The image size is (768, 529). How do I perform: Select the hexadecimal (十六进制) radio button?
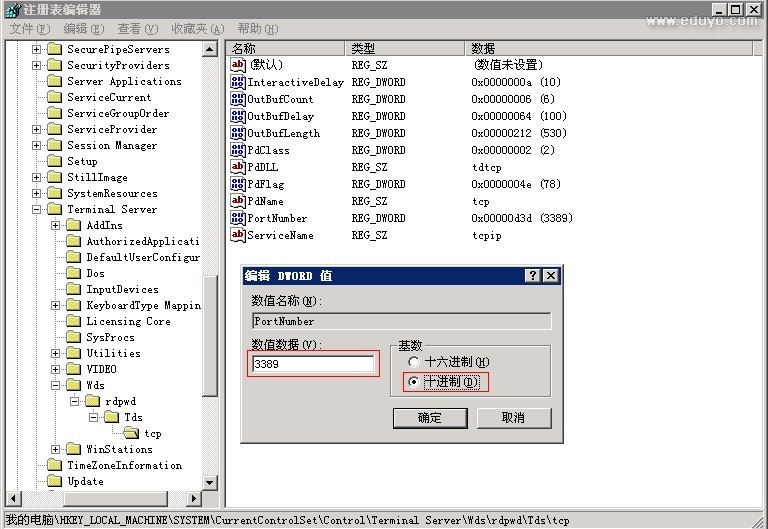[414, 362]
